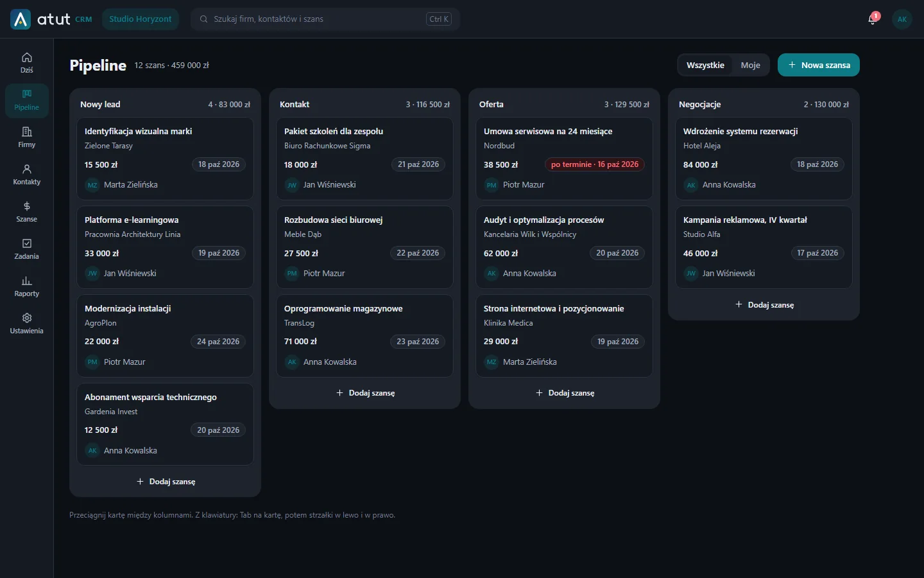Click PM avatar on Modernizacja instalacji card
The height and width of the screenshot is (578, 924).
click(92, 362)
